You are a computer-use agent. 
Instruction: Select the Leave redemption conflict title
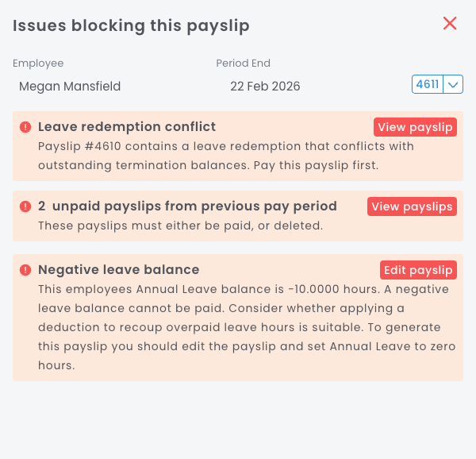click(127, 127)
